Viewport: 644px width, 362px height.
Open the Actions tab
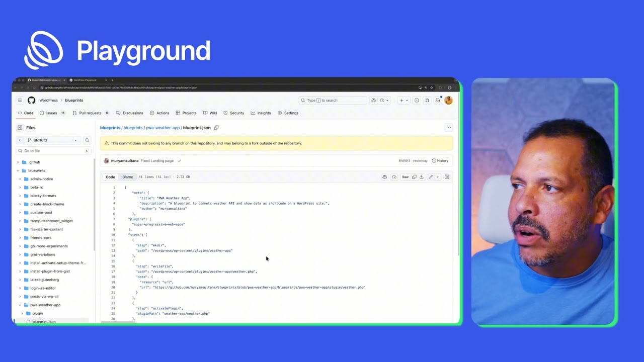click(x=159, y=113)
